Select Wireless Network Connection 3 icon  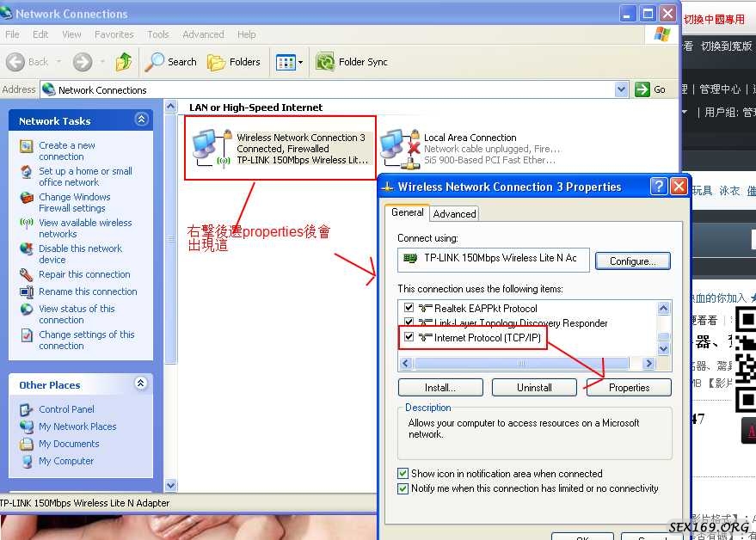(x=212, y=148)
